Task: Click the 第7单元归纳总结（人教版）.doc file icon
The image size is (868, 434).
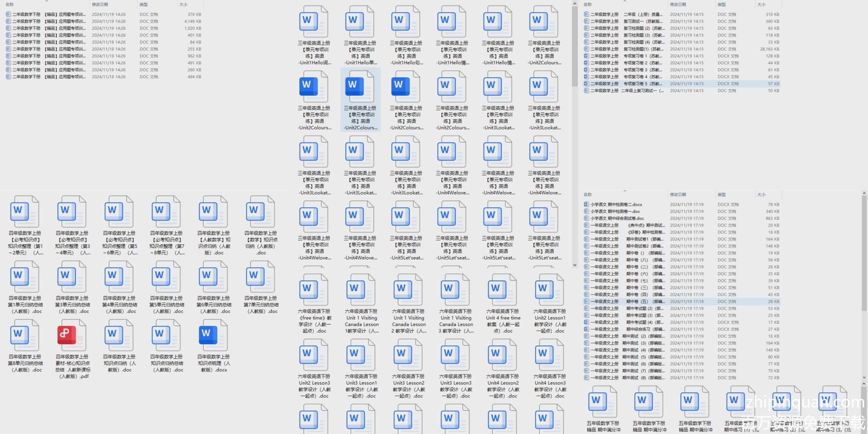Action: 260,276
